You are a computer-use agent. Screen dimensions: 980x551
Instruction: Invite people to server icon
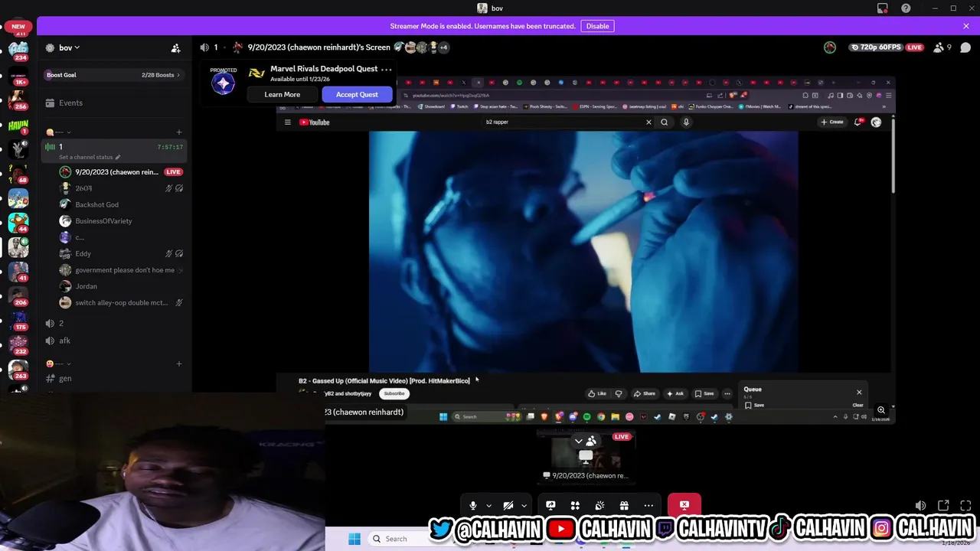175,47
